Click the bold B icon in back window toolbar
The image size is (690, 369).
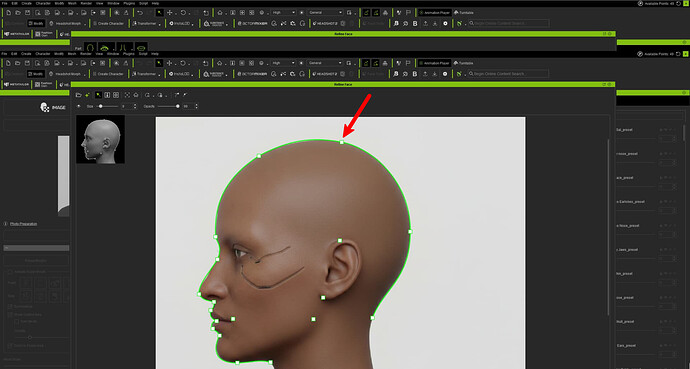pyautogui.click(x=415, y=23)
